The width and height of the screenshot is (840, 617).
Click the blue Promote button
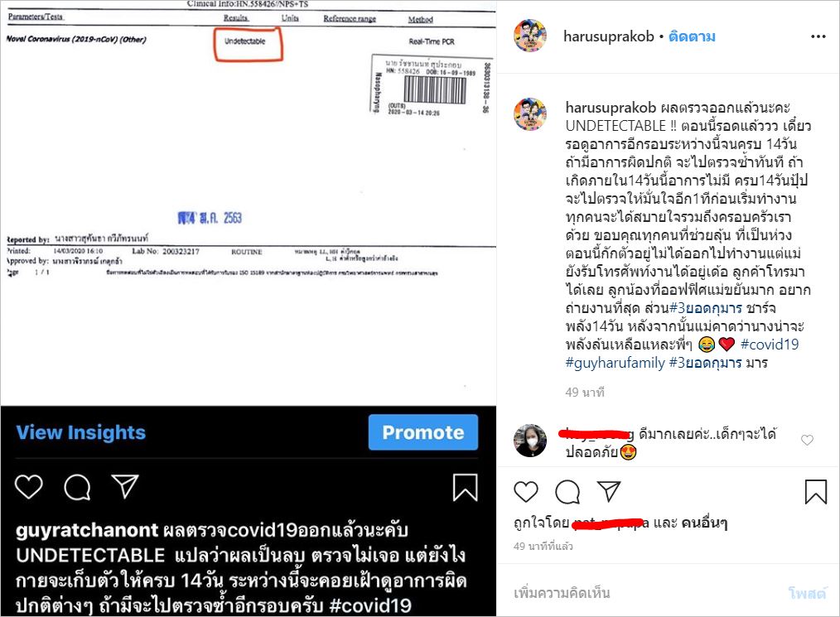tap(423, 432)
